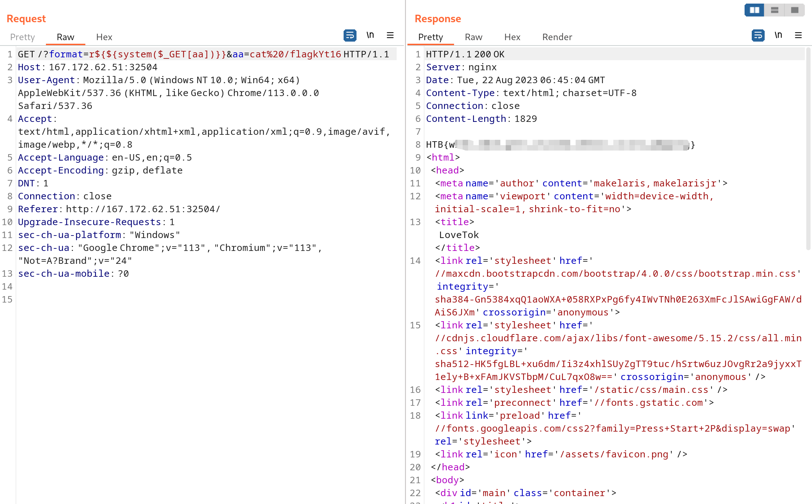Click the sec-ch-ua-mobile header line
This screenshot has height=504, width=812.
tap(73, 274)
